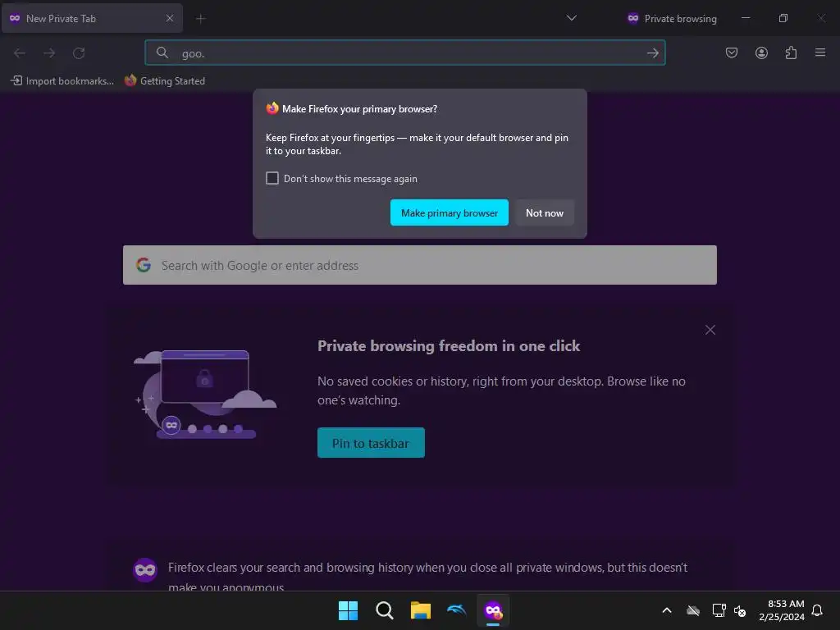Viewport: 840px width, 630px height.
Task: Open a new tab with plus icon
Action: tap(200, 19)
